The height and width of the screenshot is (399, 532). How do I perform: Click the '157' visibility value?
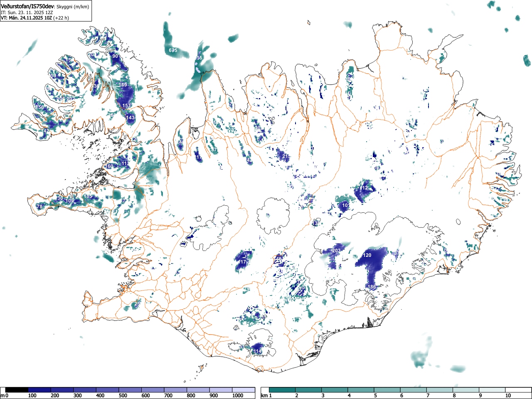tap(127, 106)
